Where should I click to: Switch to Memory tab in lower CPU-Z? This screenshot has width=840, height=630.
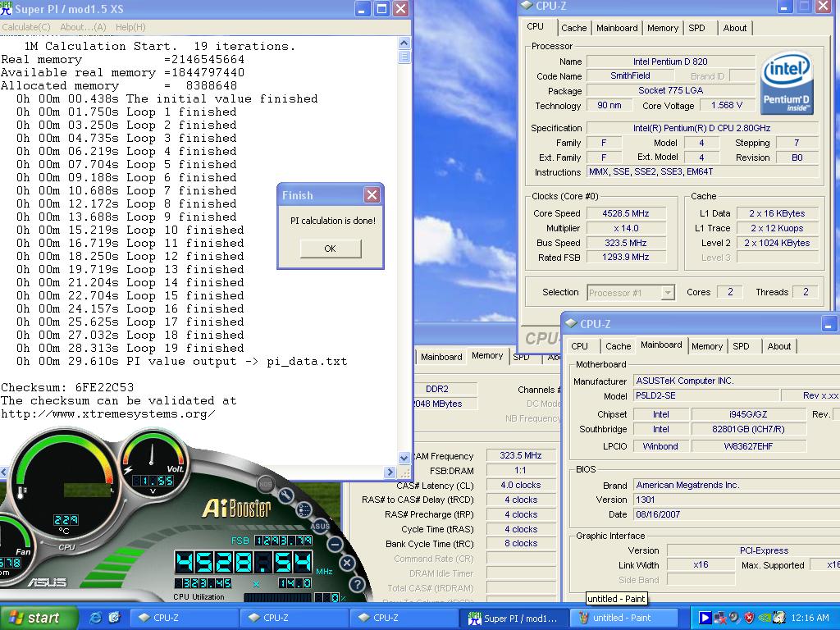[706, 346]
